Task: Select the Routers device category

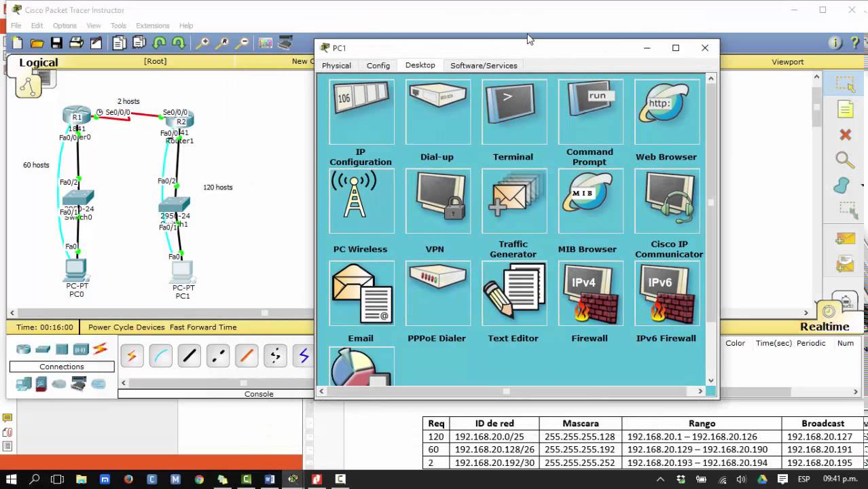Action: (x=24, y=349)
